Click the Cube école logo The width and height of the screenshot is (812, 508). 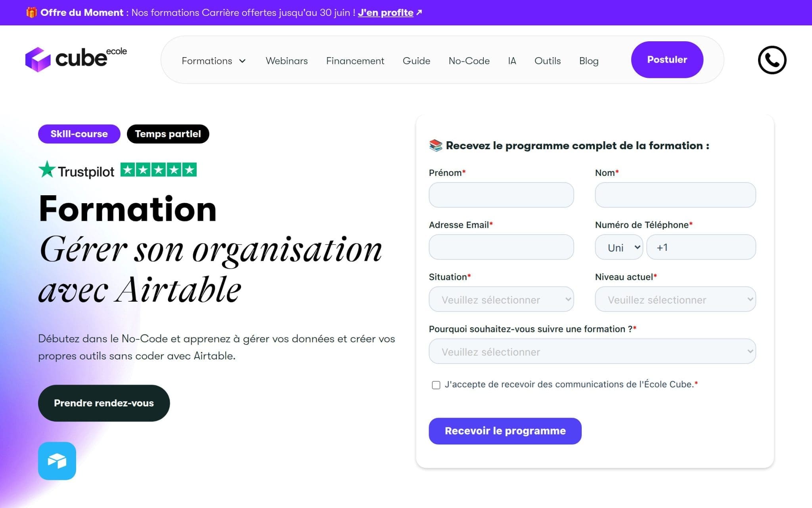(x=76, y=60)
